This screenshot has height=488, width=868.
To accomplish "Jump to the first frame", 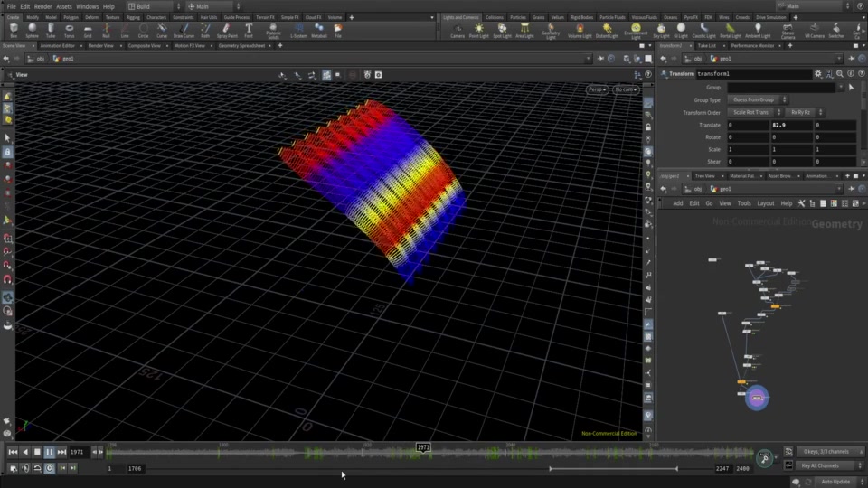I will (13, 452).
